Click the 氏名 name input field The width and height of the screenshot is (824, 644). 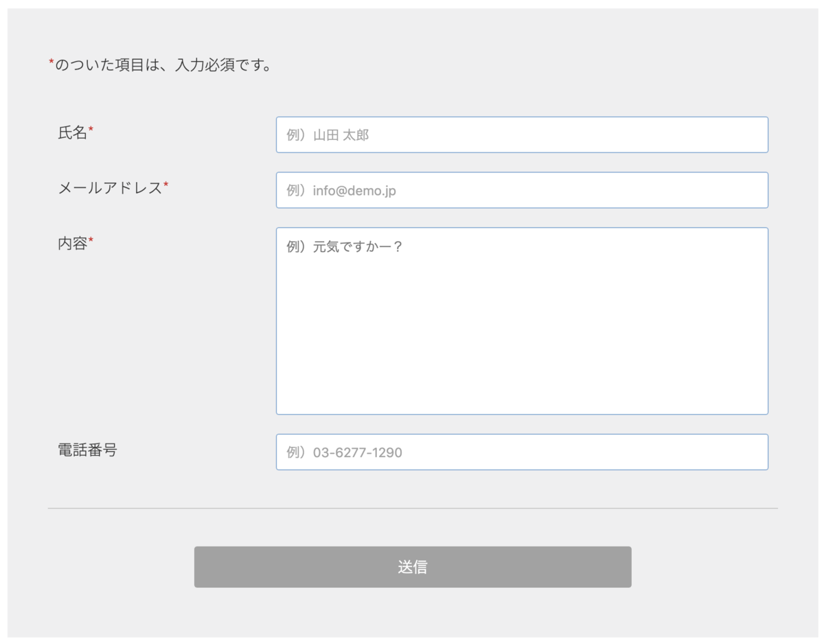point(522,135)
